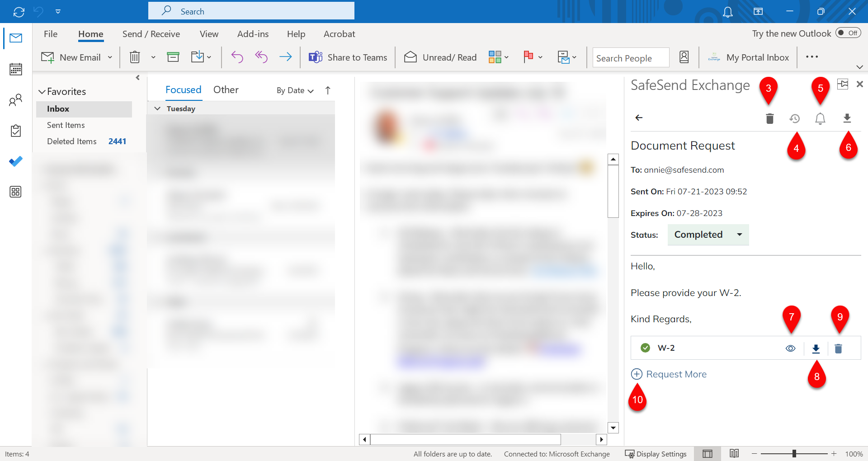Switch to the Calendar view icon
The image size is (868, 461).
(16, 69)
